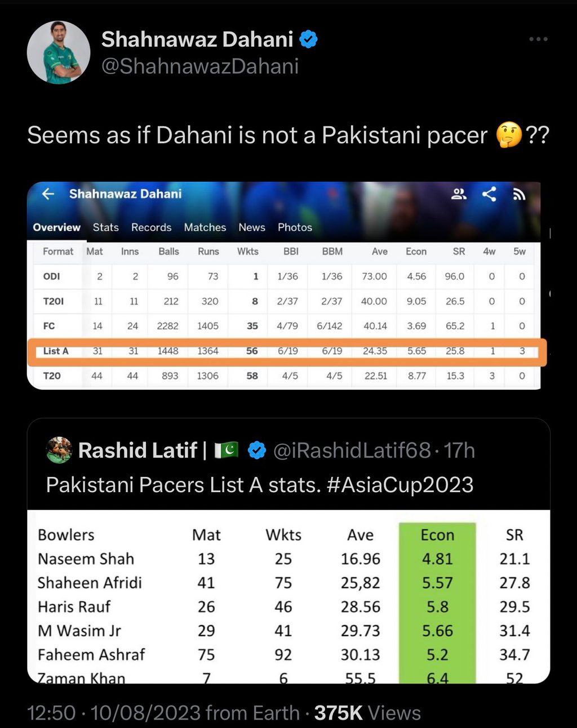
Task: Tap the back arrow in stats screenshot
Action: click(48, 194)
